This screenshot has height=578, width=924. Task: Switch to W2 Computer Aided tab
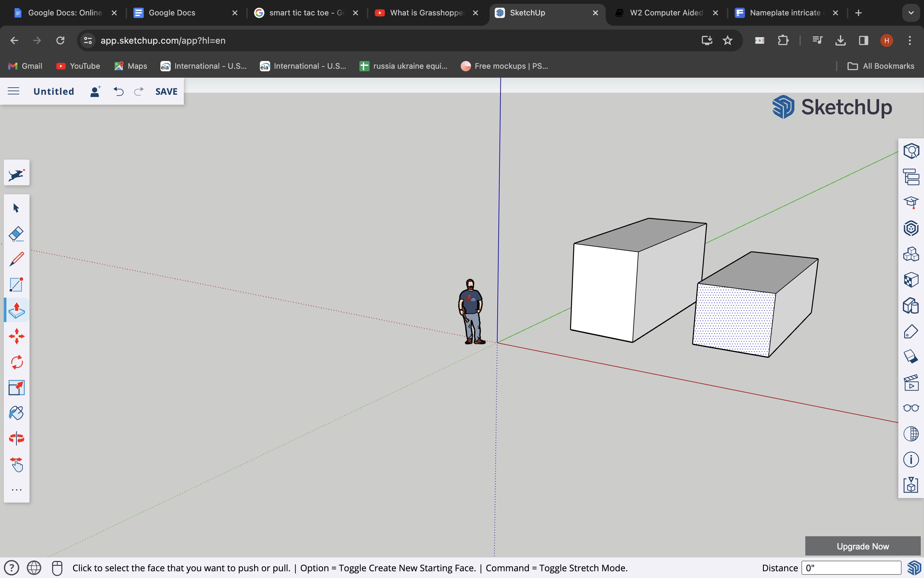coord(666,13)
